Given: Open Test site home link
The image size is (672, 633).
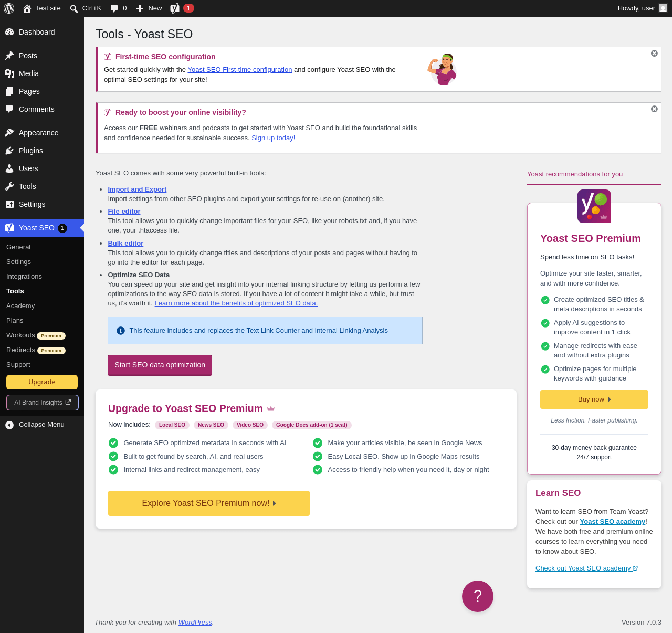Looking at the screenshot, I should (x=42, y=8).
